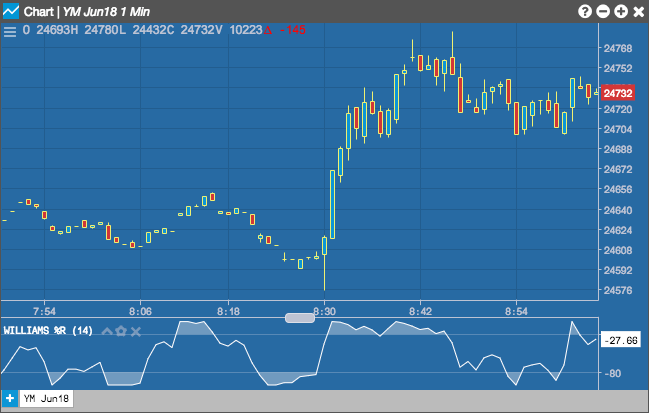Click the chart line logo icon

tap(11, 11)
